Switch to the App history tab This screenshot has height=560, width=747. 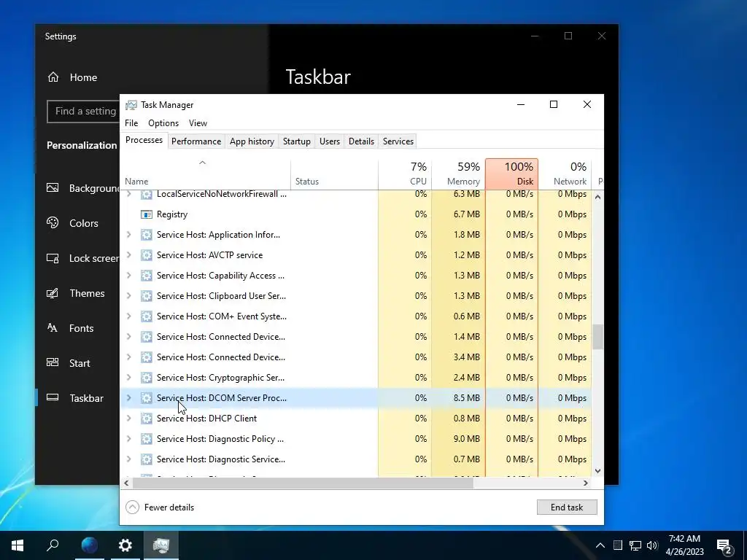pyautogui.click(x=252, y=141)
